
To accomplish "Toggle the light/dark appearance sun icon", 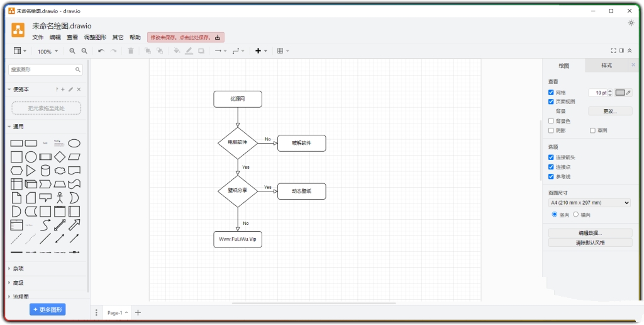I will (x=631, y=23).
